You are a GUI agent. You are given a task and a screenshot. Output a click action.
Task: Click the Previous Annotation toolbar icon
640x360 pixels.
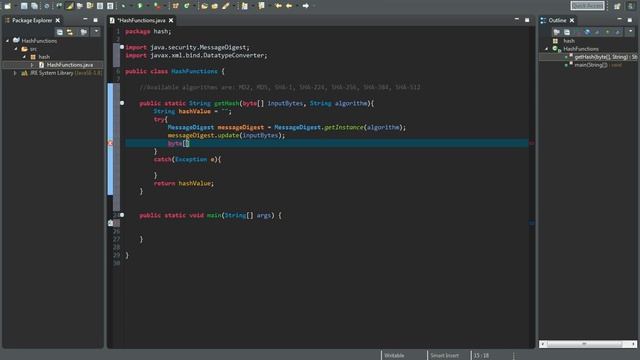(x=261, y=6)
